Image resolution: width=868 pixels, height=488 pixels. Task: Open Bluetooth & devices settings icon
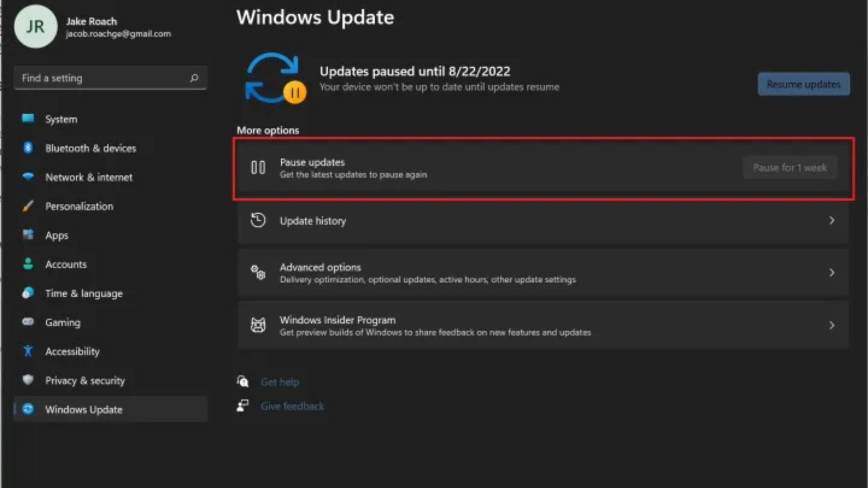(28, 148)
